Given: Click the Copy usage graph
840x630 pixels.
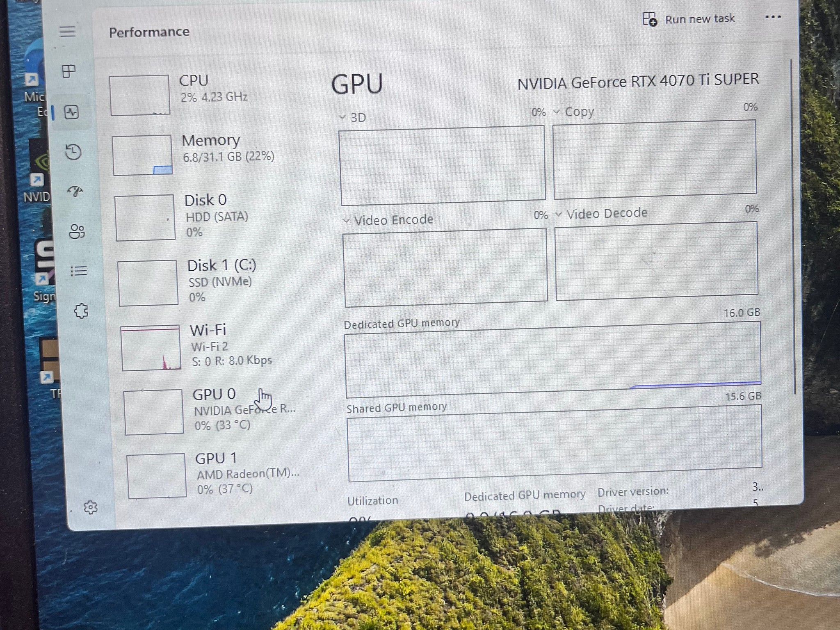Looking at the screenshot, I should point(655,159).
